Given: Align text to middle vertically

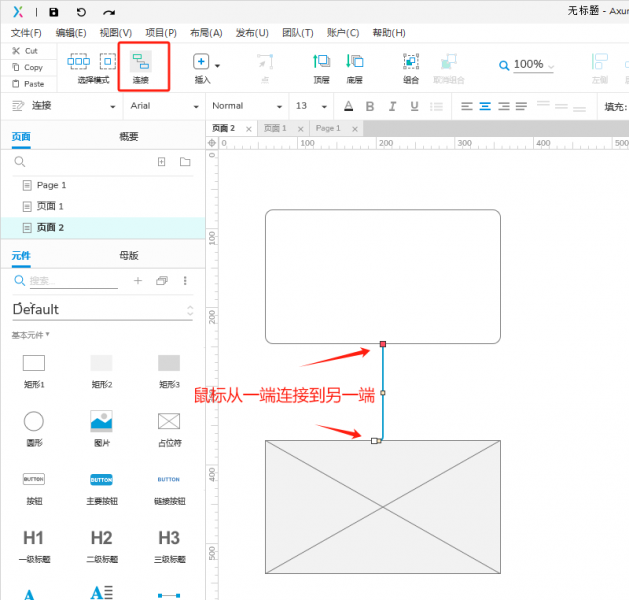Looking at the screenshot, I should [561, 106].
